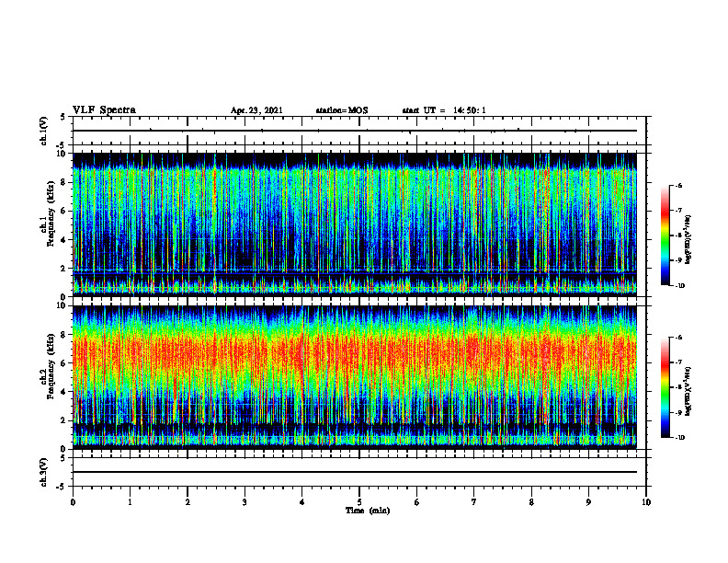728x563 pixels.
Task: Click time axis tick label "9"
Action: point(588,502)
